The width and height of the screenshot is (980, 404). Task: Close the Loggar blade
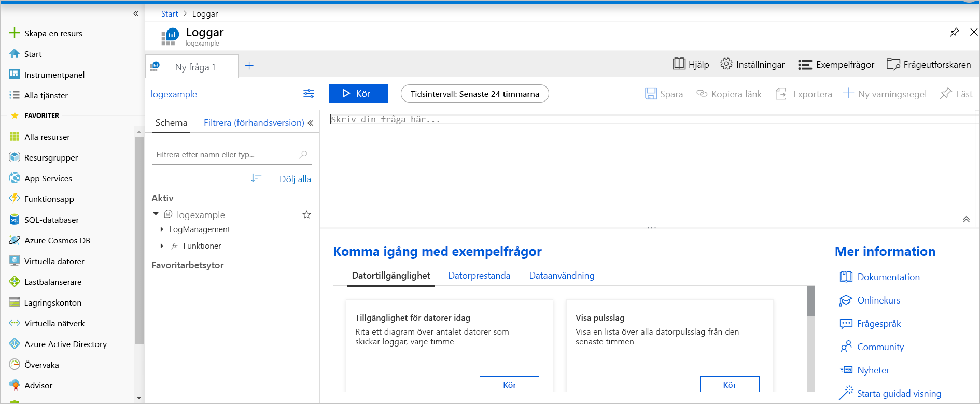tap(974, 32)
